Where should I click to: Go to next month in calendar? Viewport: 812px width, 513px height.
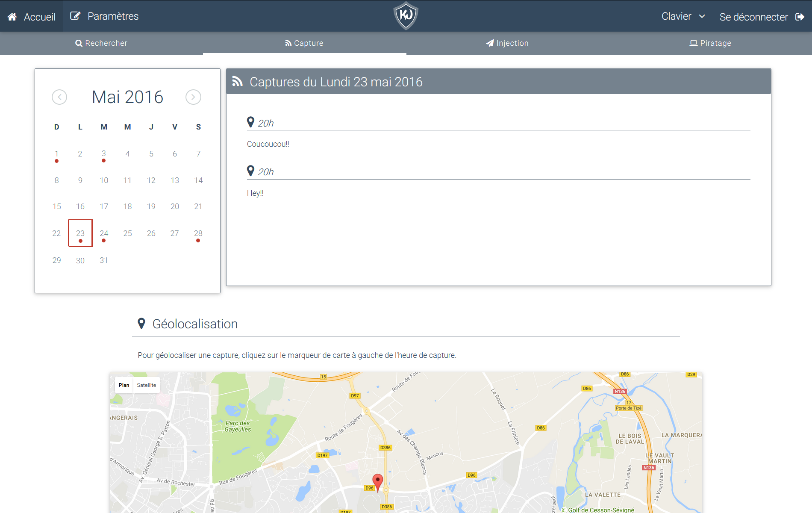pyautogui.click(x=193, y=97)
